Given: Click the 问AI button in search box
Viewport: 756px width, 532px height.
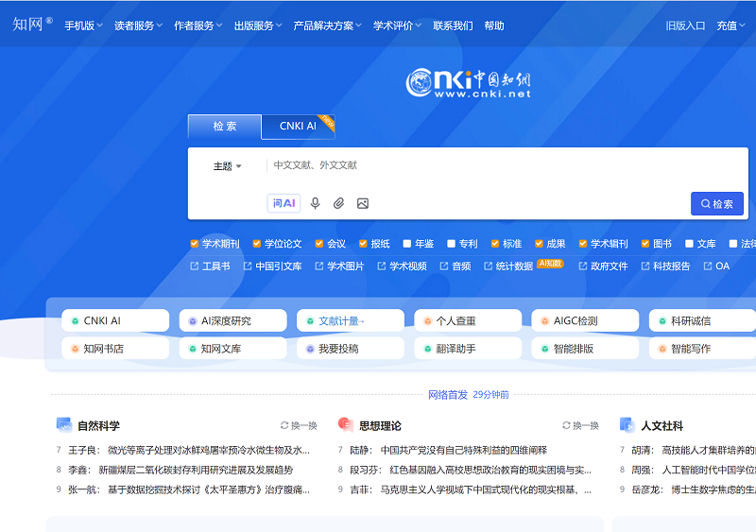Looking at the screenshot, I should [284, 203].
